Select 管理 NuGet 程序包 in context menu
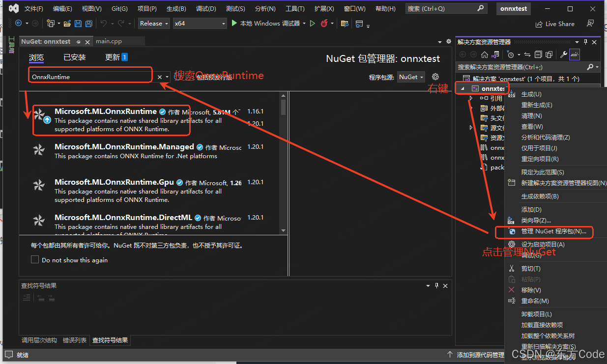Viewport: 607px width, 364px height. 553,231
